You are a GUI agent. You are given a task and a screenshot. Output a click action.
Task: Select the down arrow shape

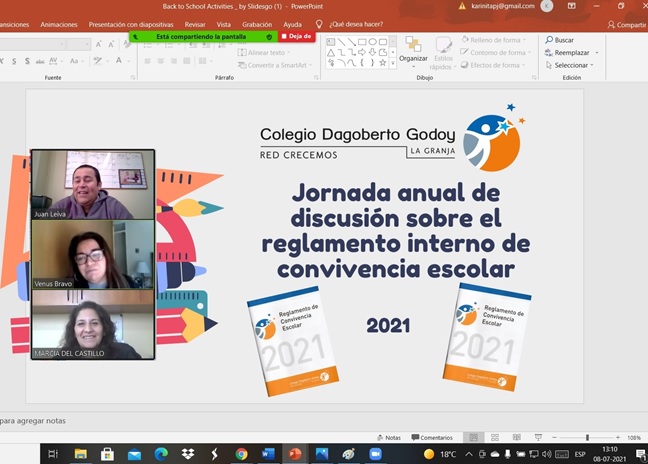tap(372, 52)
